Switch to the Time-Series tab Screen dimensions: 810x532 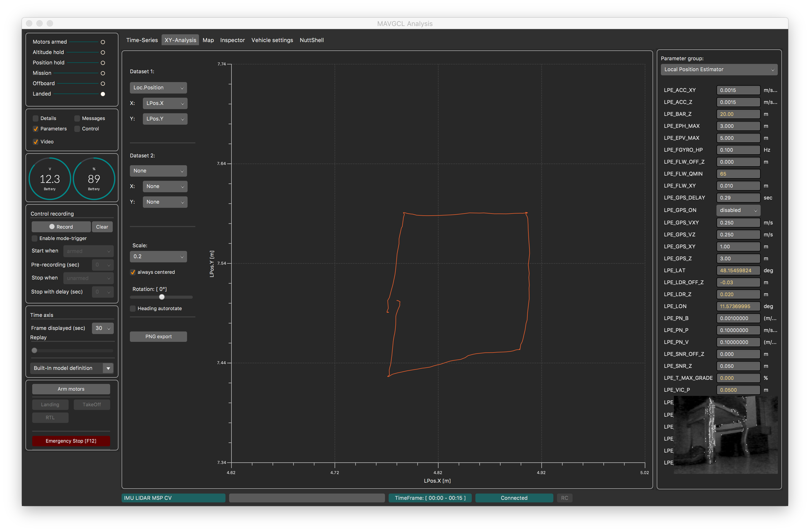point(142,40)
